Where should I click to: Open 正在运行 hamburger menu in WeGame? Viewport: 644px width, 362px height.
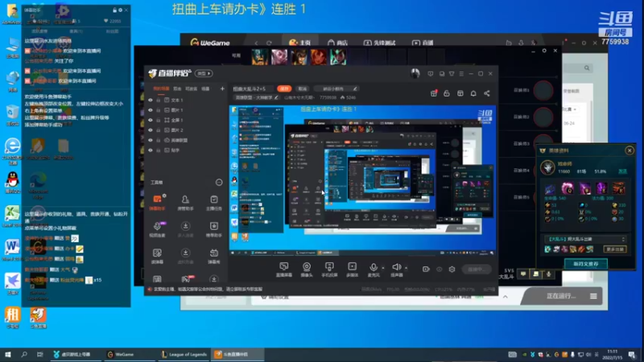pos(593,296)
